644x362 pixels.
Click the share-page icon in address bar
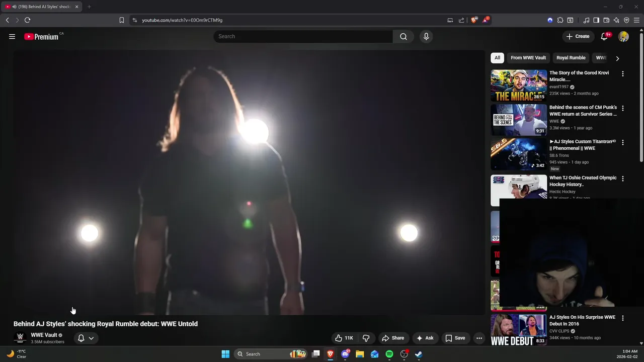pos(461,20)
